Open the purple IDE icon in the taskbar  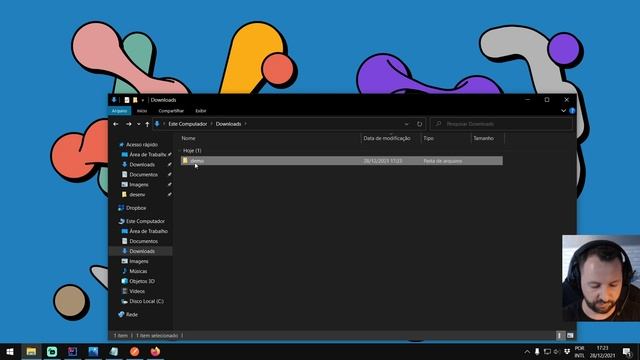tap(73, 351)
